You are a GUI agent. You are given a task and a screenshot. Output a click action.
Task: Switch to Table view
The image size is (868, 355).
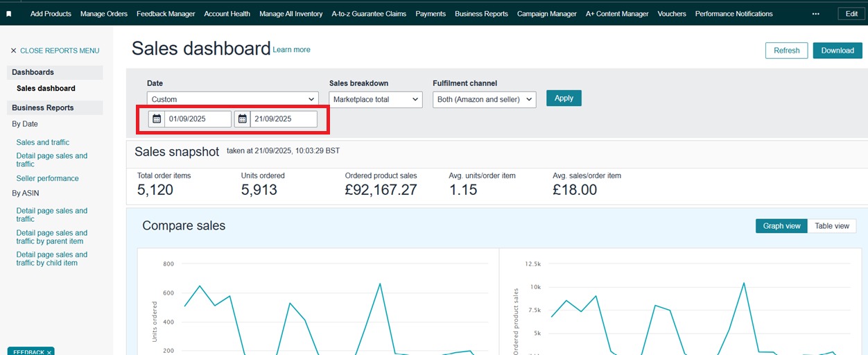point(831,226)
